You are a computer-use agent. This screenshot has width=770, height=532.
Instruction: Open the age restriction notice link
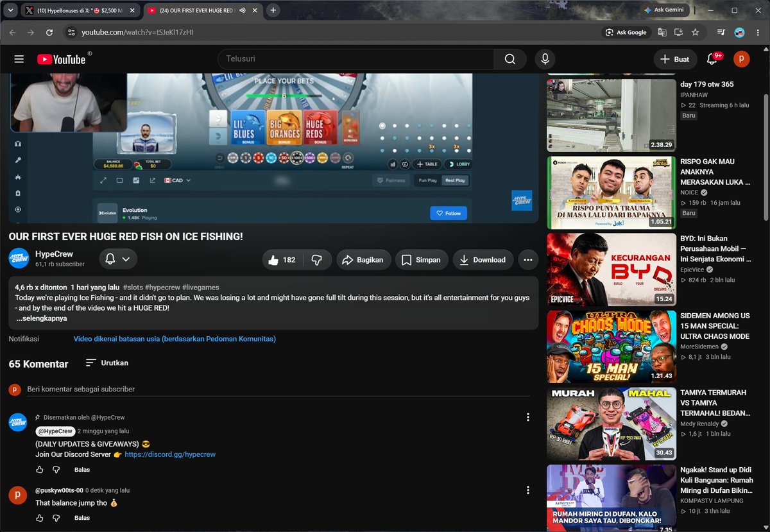(175, 339)
